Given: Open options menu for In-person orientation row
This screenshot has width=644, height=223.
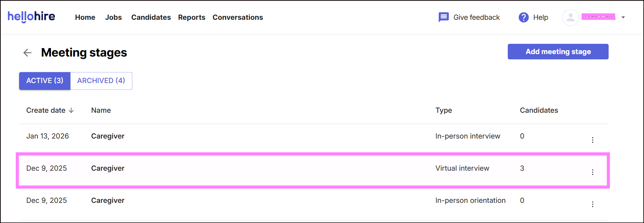Looking at the screenshot, I should tap(592, 204).
